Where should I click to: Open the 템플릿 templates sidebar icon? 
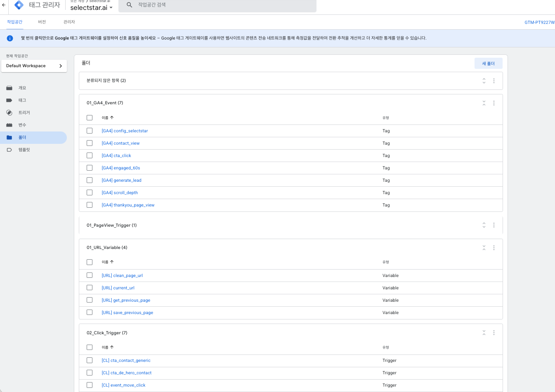(9, 150)
